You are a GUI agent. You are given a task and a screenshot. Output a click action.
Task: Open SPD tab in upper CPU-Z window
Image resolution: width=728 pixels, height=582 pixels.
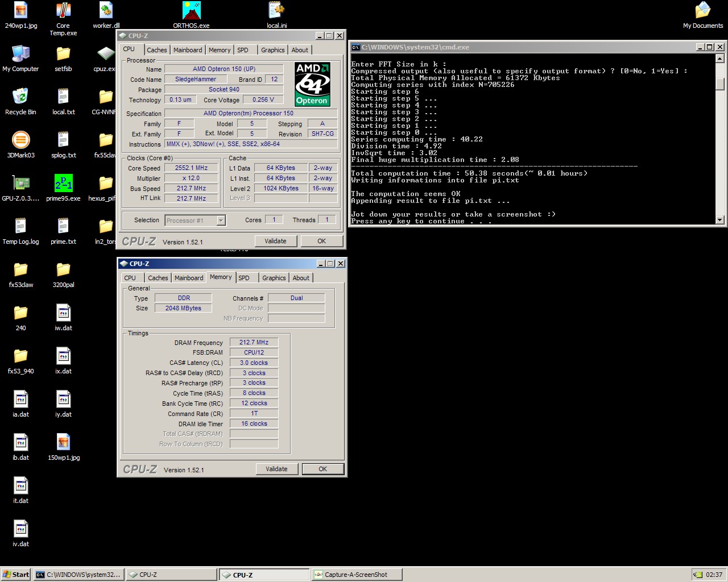[x=243, y=50]
